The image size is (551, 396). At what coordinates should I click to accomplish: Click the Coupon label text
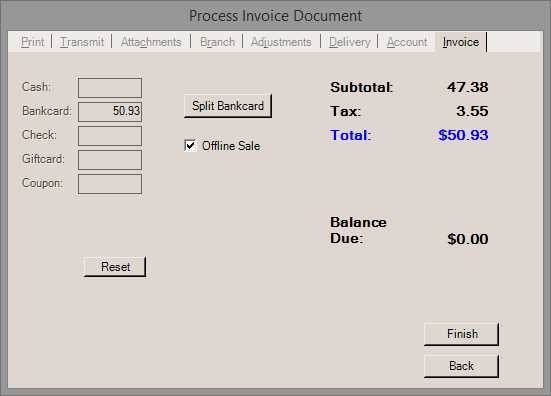click(43, 183)
